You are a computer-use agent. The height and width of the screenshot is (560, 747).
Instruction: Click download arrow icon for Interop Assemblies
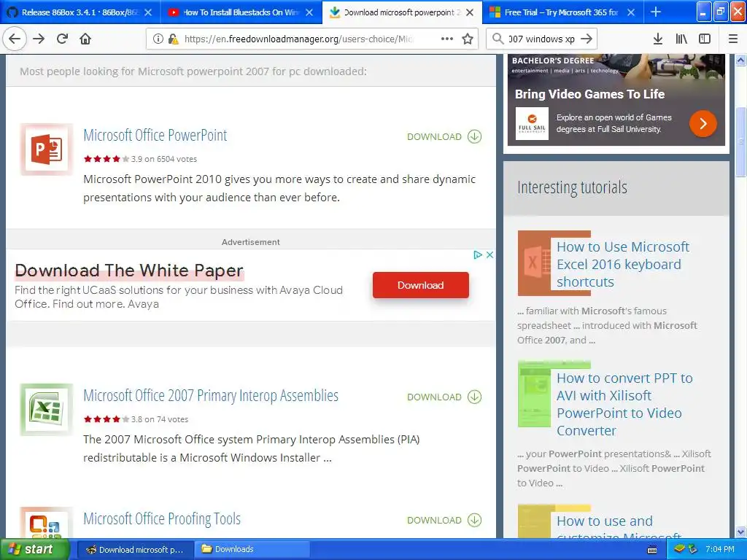pyautogui.click(x=474, y=397)
